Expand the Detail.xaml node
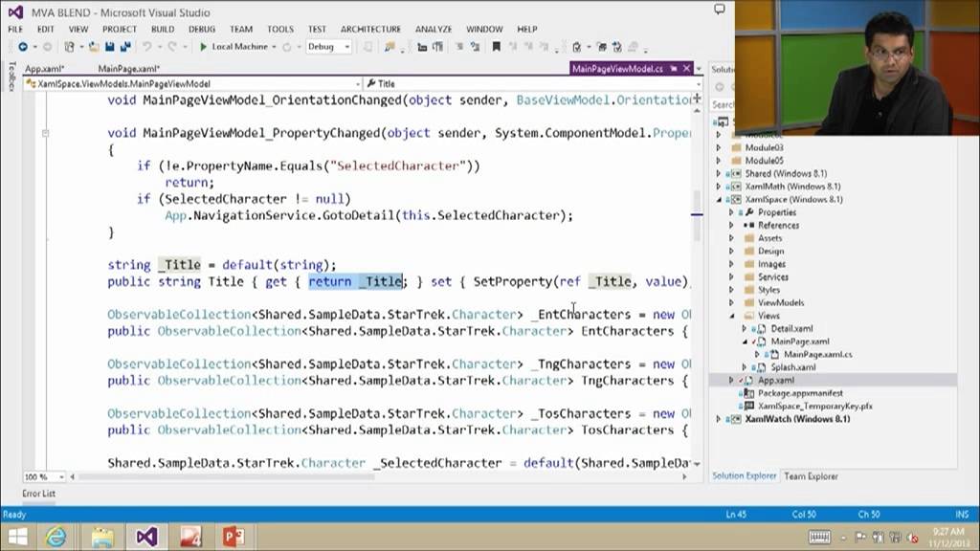 [745, 329]
